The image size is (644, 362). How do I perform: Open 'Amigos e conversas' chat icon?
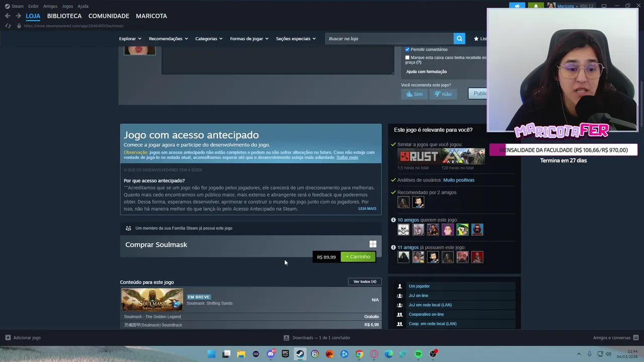[636, 338]
